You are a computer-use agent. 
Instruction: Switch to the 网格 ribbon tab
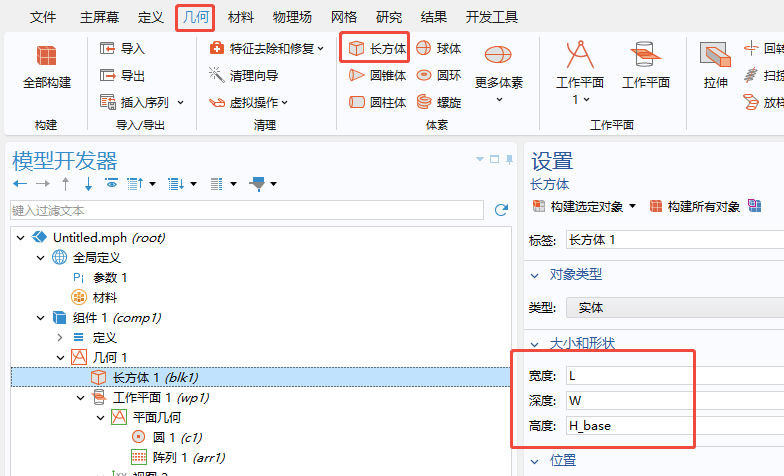coord(344,17)
